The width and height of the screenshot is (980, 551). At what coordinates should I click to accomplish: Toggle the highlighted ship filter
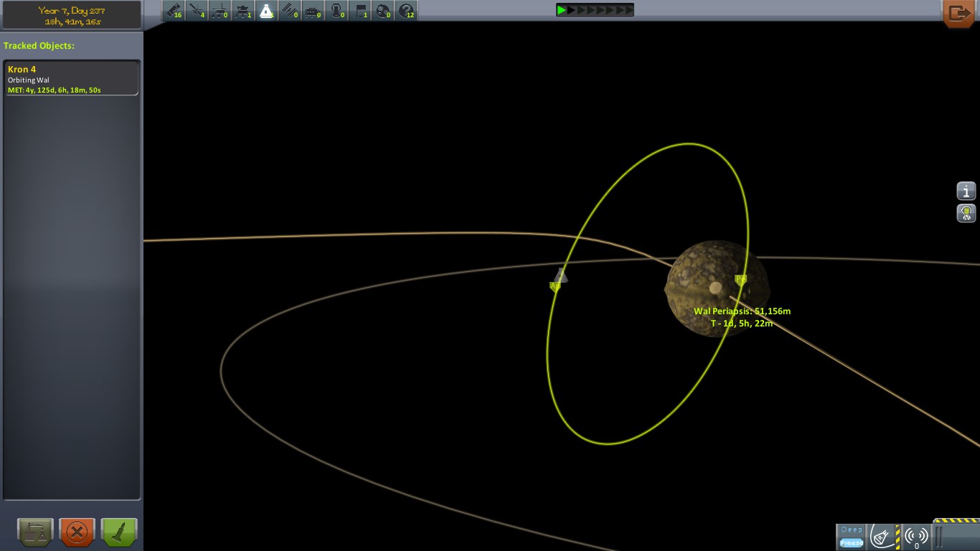point(266,11)
